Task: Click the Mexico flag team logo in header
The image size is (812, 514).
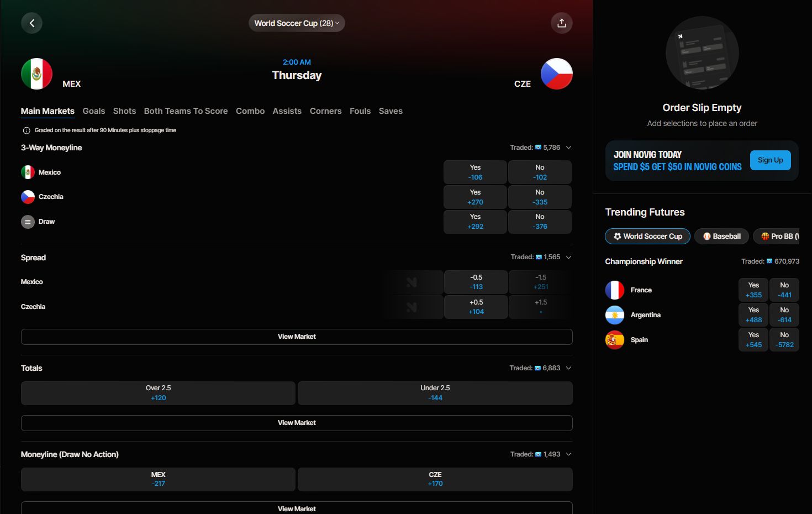Action: [x=36, y=74]
